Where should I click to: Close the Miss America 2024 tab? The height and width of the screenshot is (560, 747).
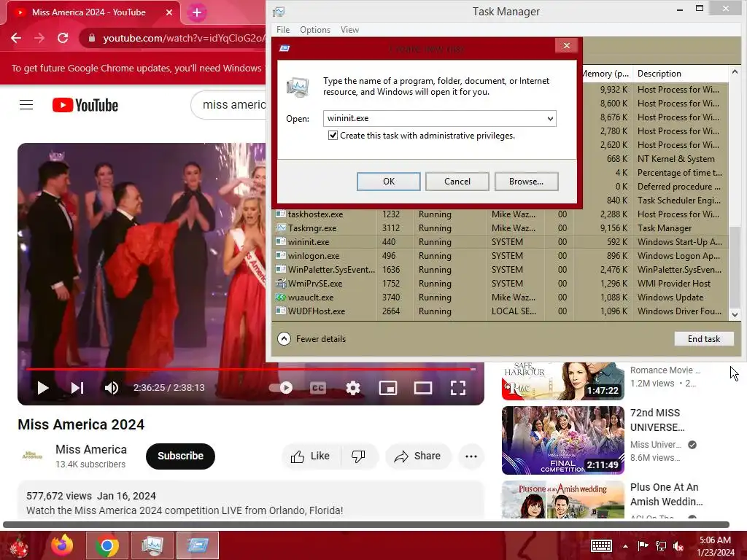coord(169,12)
